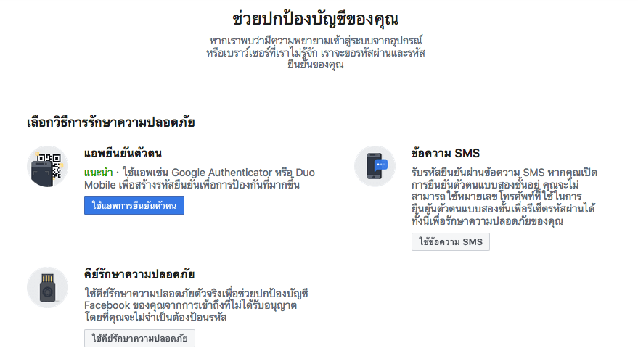Click the USB security key icon

pyautogui.click(x=47, y=288)
